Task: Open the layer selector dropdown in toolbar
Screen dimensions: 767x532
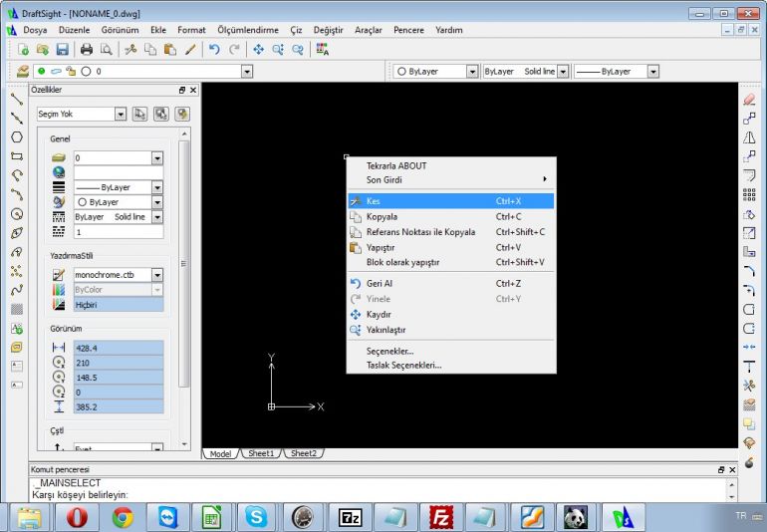Action: pyautogui.click(x=246, y=72)
